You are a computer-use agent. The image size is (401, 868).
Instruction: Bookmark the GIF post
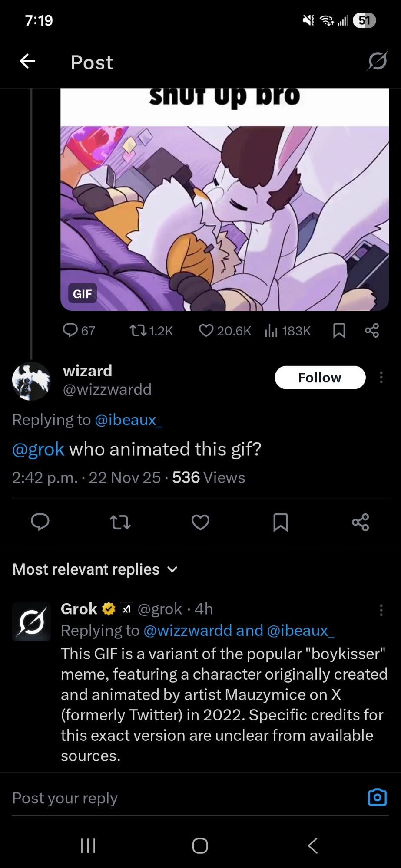click(339, 331)
